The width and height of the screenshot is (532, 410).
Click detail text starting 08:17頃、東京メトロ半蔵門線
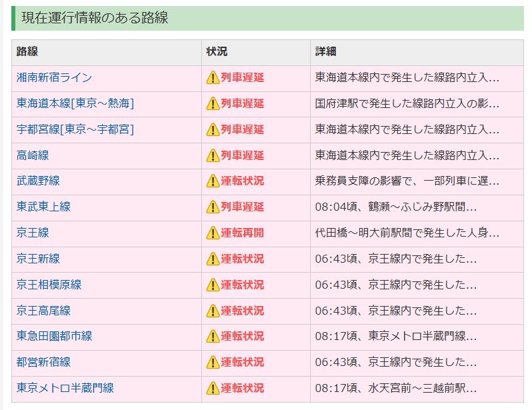point(396,337)
